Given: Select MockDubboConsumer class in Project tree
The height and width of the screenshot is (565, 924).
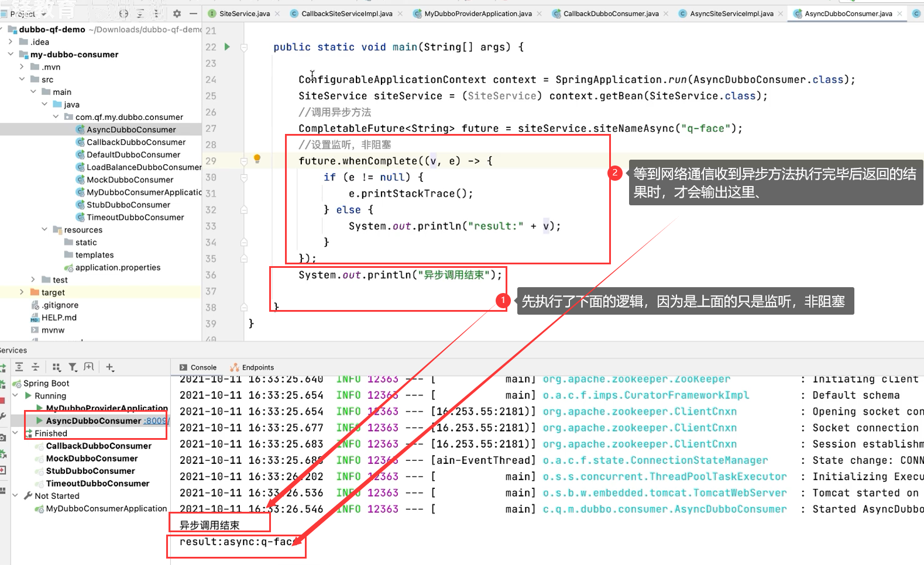Looking at the screenshot, I should [130, 180].
